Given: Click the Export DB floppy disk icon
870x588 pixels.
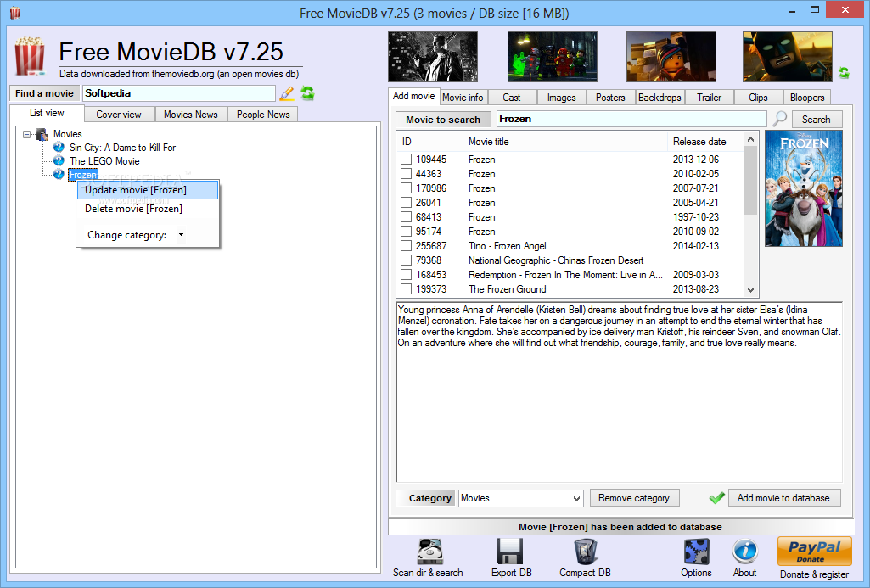Looking at the screenshot, I should [x=509, y=552].
